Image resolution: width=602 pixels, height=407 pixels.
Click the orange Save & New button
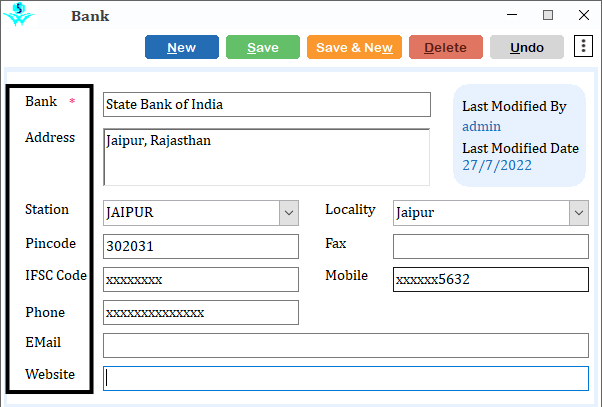point(354,47)
